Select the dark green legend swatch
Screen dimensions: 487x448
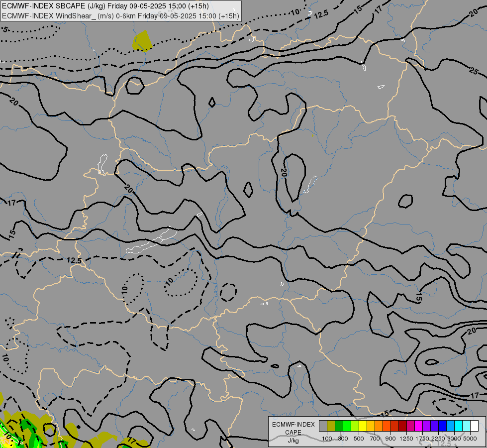pyautogui.click(x=339, y=426)
